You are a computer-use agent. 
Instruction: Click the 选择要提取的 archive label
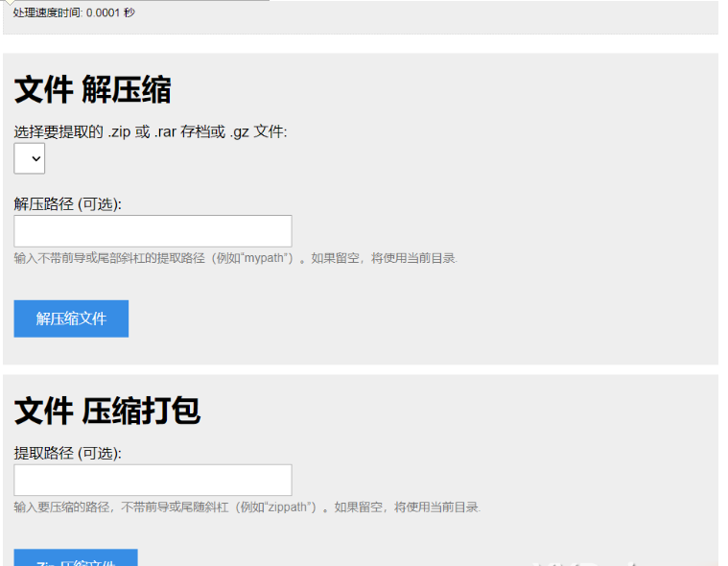pos(151,131)
